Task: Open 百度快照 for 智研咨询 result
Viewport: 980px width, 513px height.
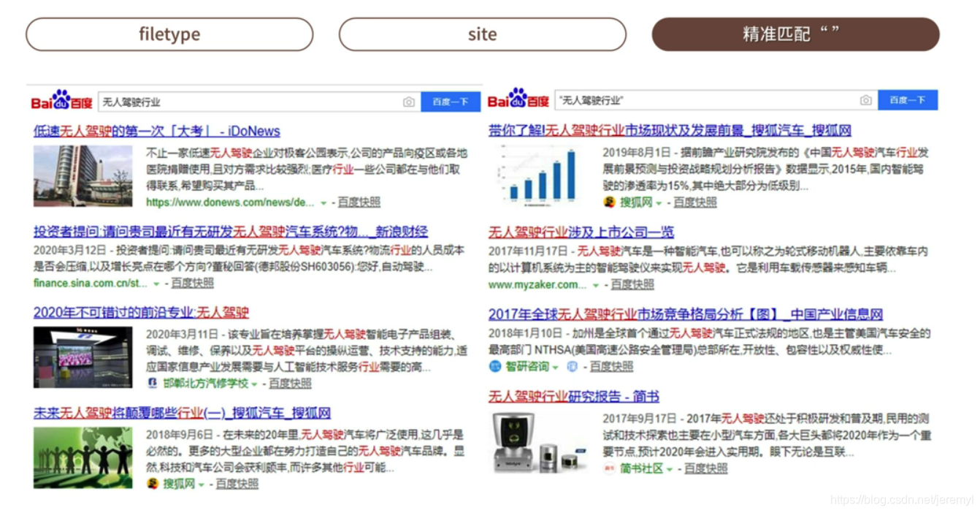Action: pos(612,366)
